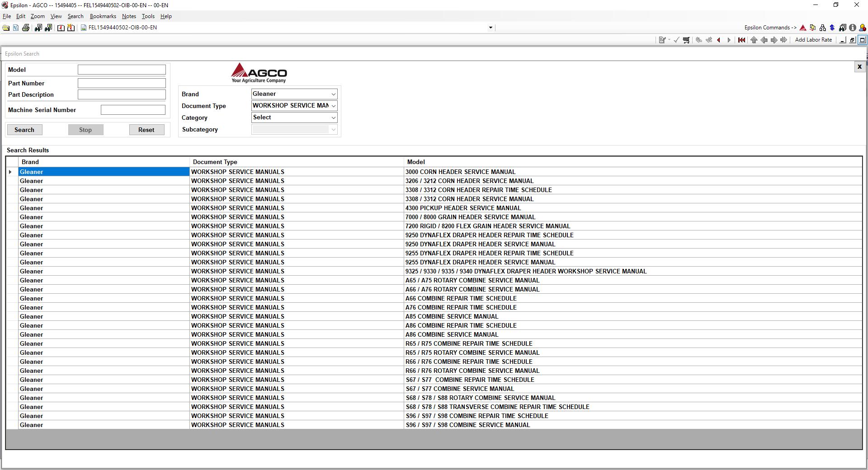Open the notes icon dropdown arrow
The width and height of the screenshot is (868, 470).
pyautogui.click(x=669, y=40)
